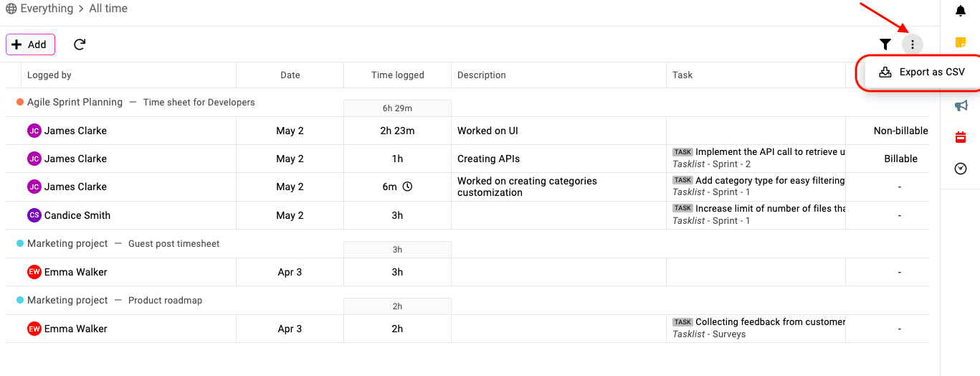Click the clock icon next to 6m

coord(407,187)
